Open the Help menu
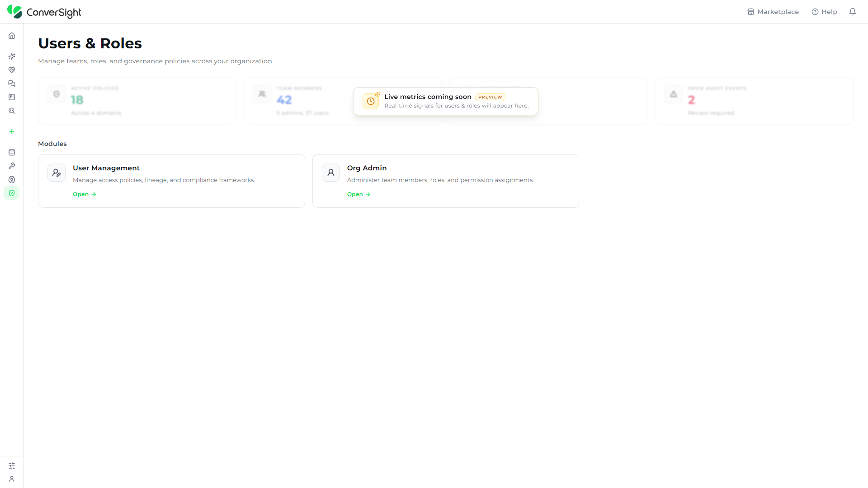The width and height of the screenshot is (868, 488). [825, 12]
